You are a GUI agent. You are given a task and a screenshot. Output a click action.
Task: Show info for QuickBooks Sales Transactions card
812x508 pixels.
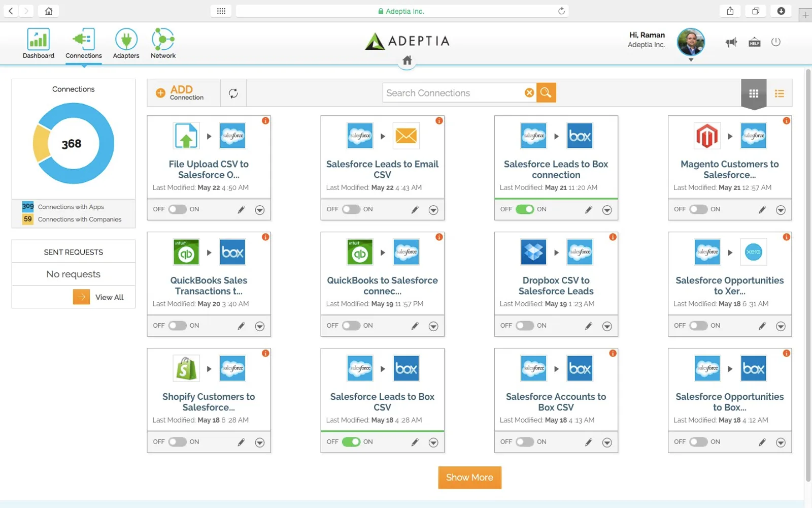click(265, 237)
